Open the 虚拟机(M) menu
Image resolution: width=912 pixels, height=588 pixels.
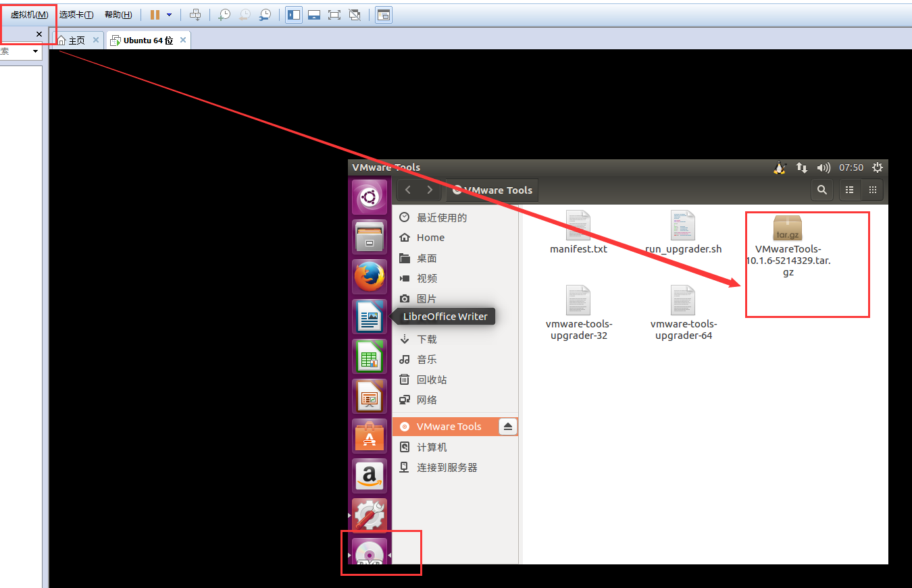[29, 15]
